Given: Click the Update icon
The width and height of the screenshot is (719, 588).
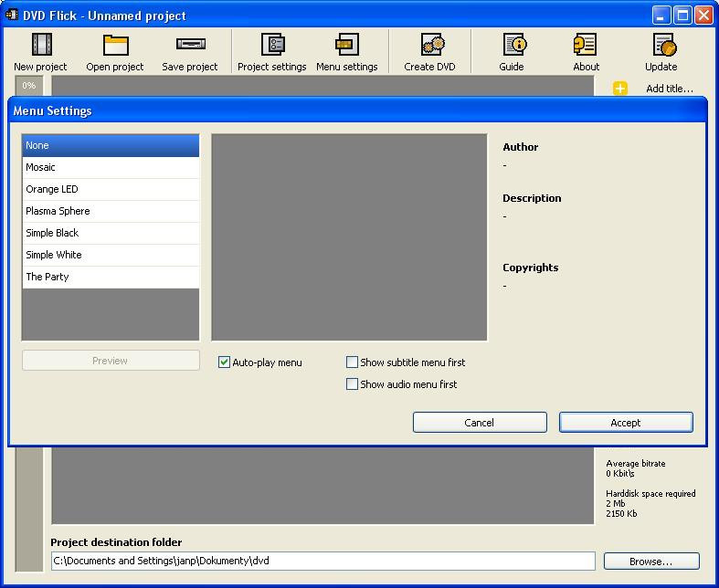Looking at the screenshot, I should 664,45.
